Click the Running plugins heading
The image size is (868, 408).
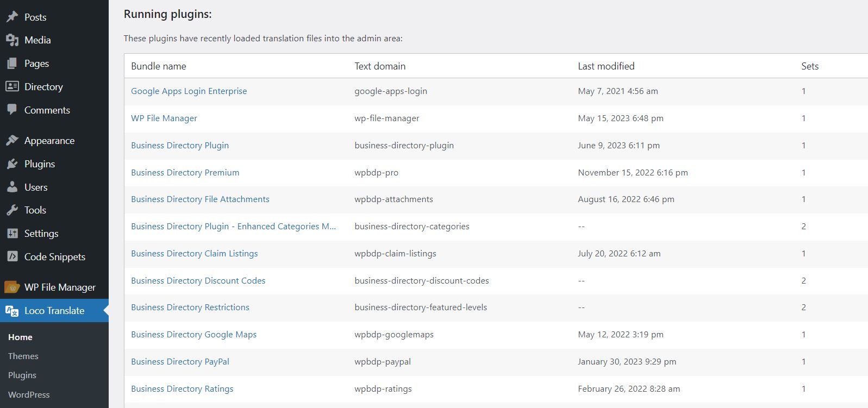(168, 15)
